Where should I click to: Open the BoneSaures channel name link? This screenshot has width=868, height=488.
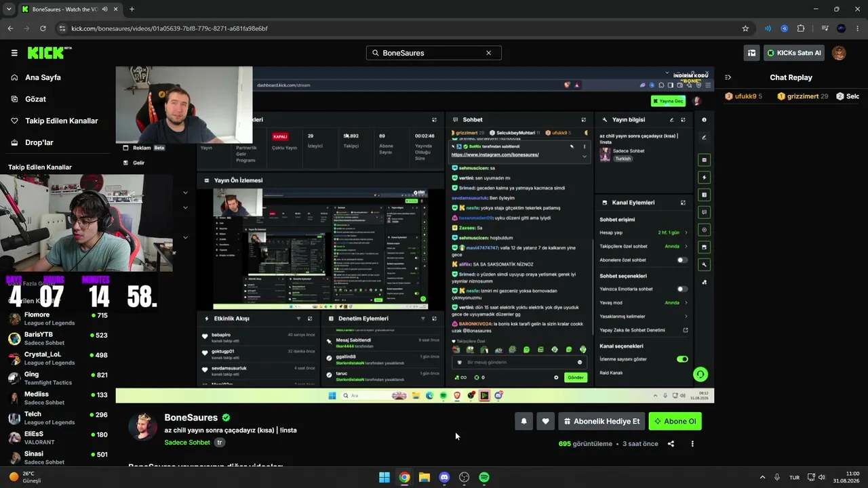191,418
